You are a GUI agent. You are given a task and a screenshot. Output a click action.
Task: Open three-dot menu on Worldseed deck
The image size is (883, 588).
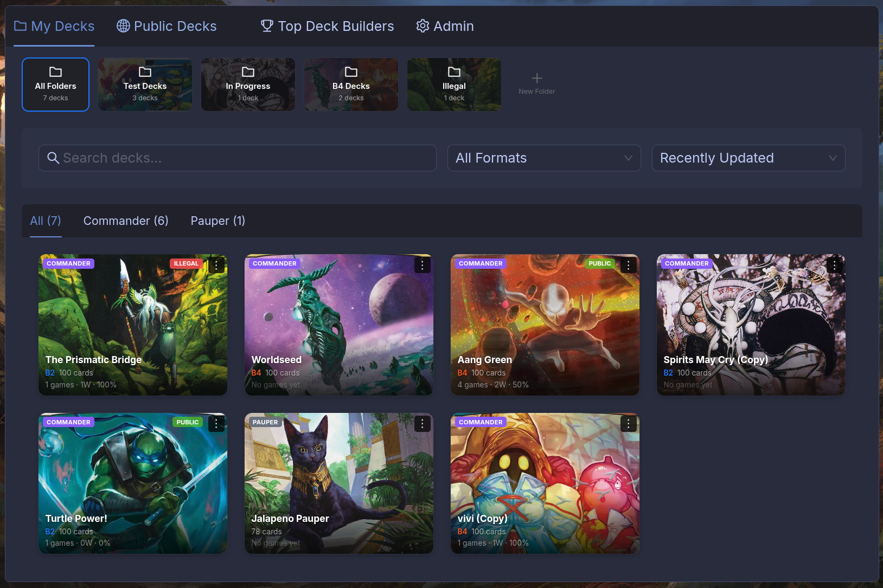[422, 264]
